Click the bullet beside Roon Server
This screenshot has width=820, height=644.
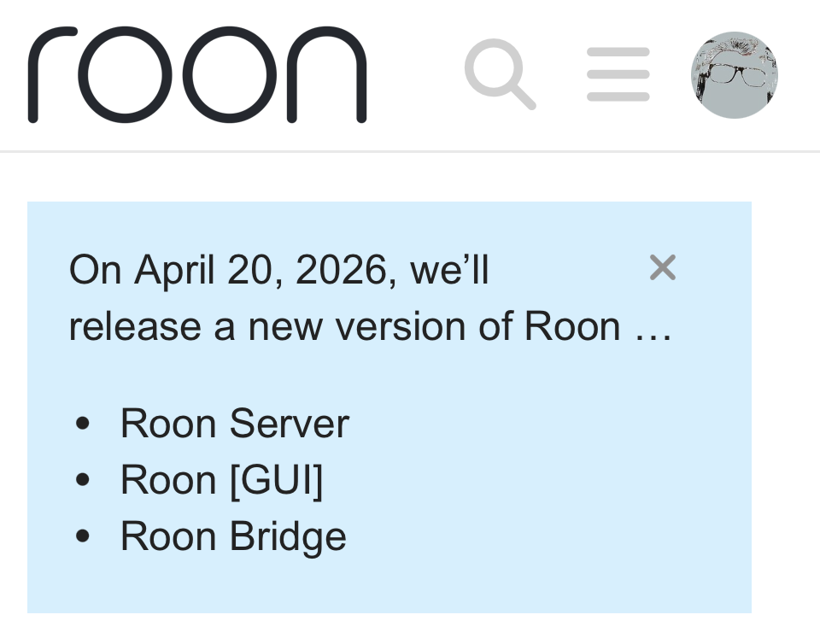83,423
